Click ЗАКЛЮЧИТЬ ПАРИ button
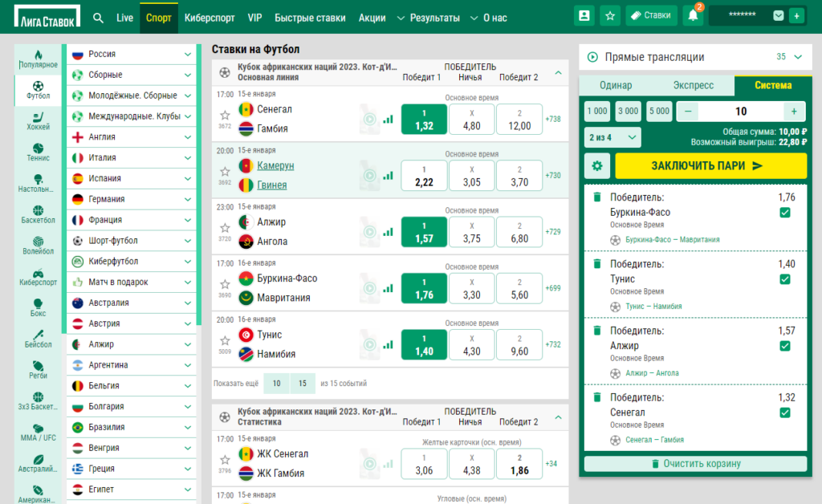The height and width of the screenshot is (504, 822). pyautogui.click(x=711, y=166)
